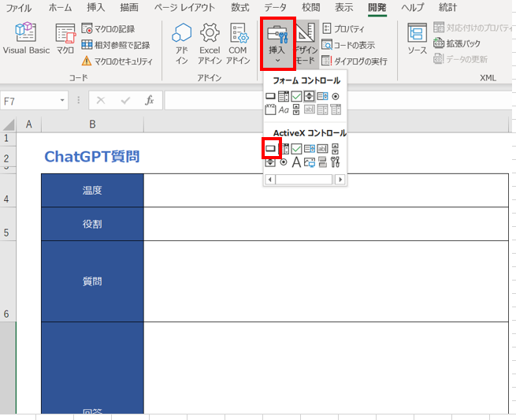This screenshot has width=516, height=420.
Task: Switch to the 統計 tab
Action: point(448,8)
